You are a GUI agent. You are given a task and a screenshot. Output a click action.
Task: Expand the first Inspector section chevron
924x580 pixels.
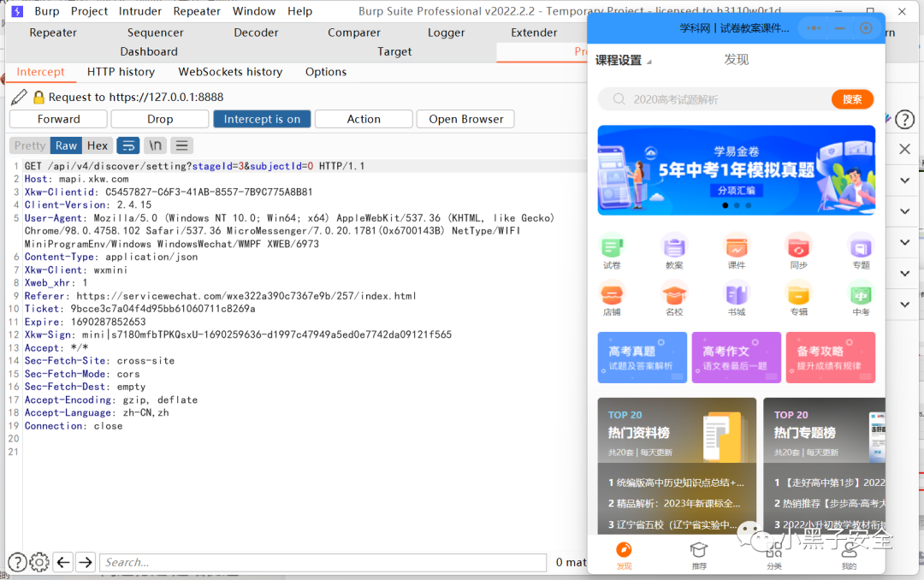(x=904, y=181)
